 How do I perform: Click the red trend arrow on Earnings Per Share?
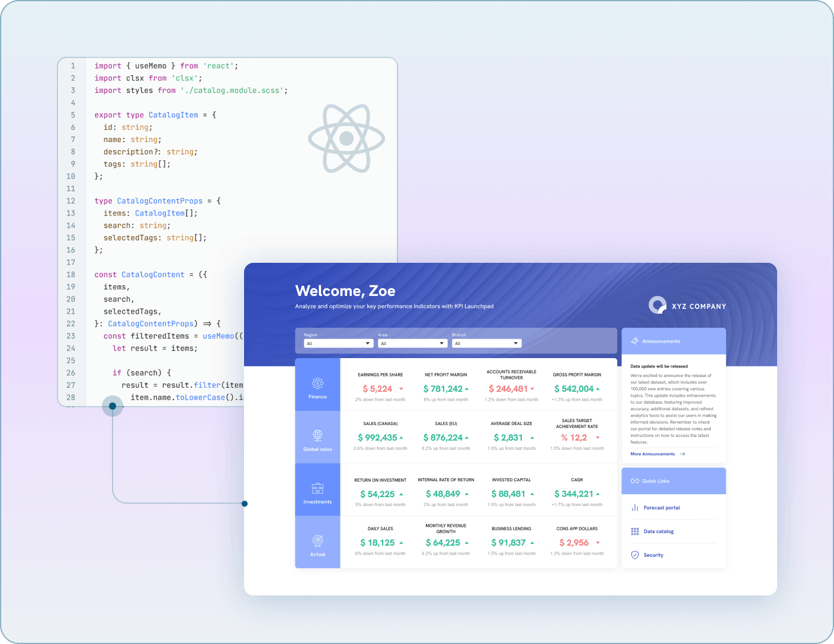coord(401,389)
